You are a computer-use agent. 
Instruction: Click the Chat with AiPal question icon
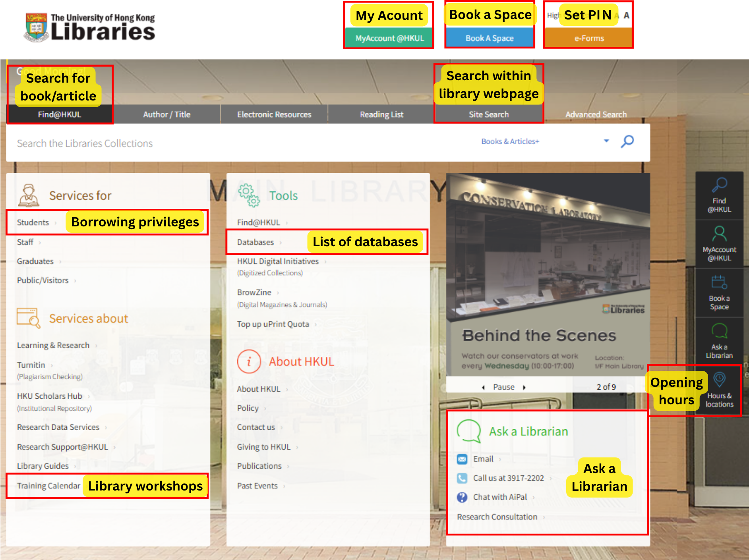click(462, 497)
